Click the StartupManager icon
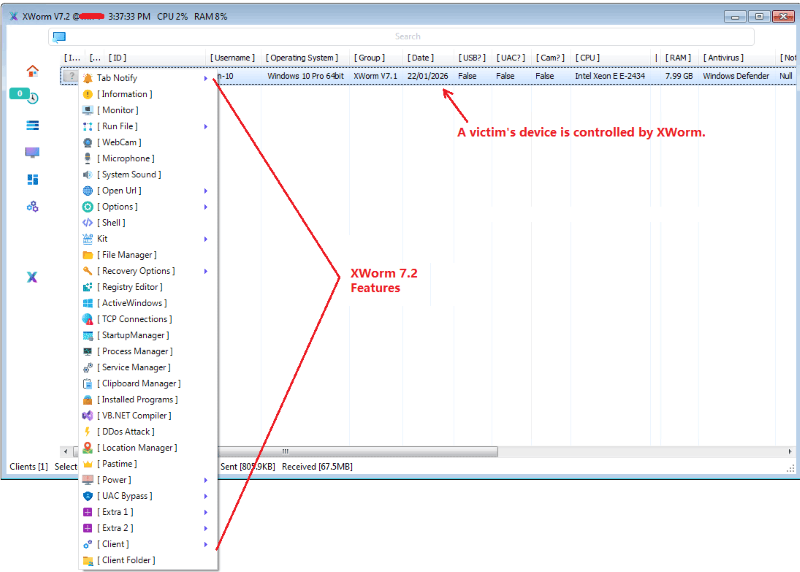The width and height of the screenshot is (800, 572). click(x=88, y=335)
